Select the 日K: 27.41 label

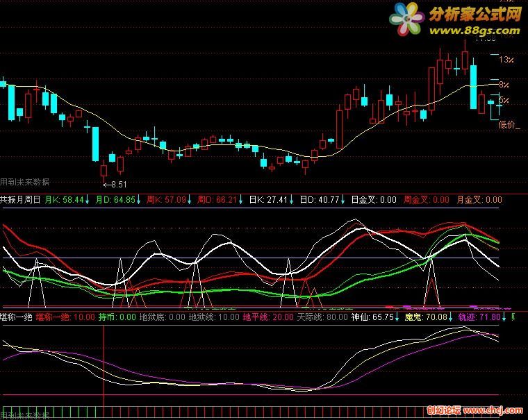point(268,200)
